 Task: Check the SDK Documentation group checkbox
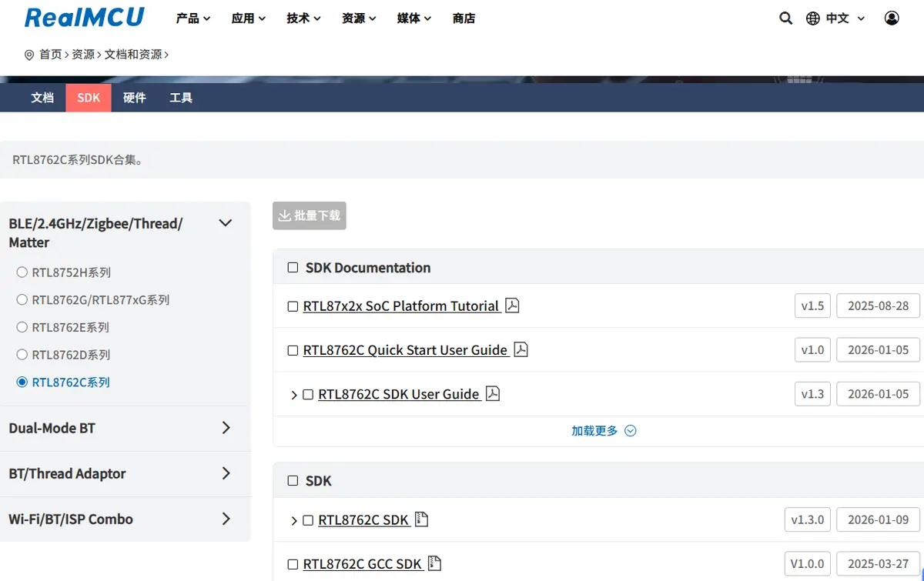click(x=293, y=268)
